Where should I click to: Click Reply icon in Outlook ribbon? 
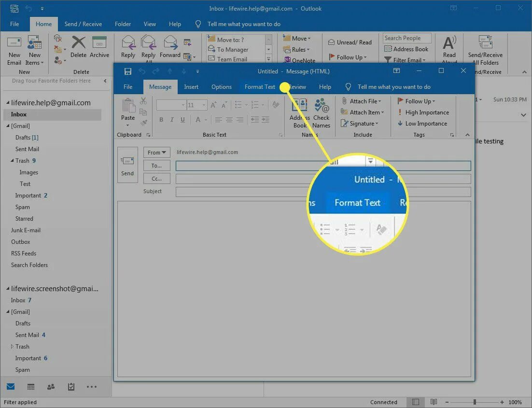pos(128,47)
